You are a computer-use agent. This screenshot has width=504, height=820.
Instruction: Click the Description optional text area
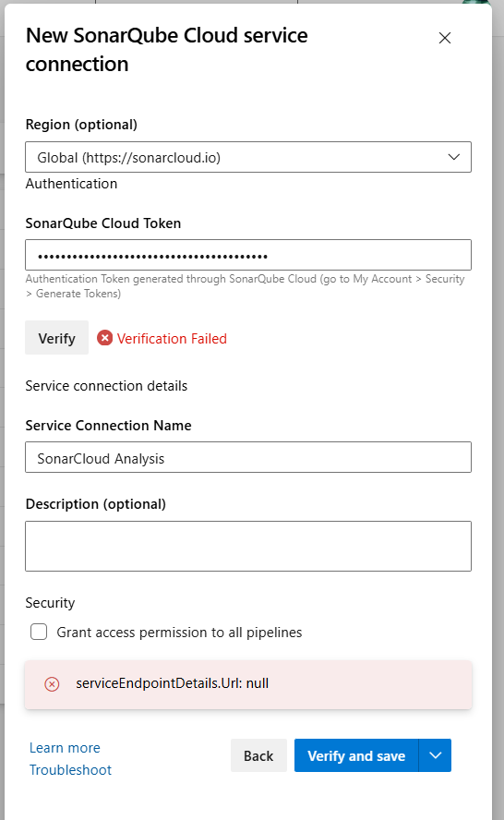pyautogui.click(x=248, y=546)
